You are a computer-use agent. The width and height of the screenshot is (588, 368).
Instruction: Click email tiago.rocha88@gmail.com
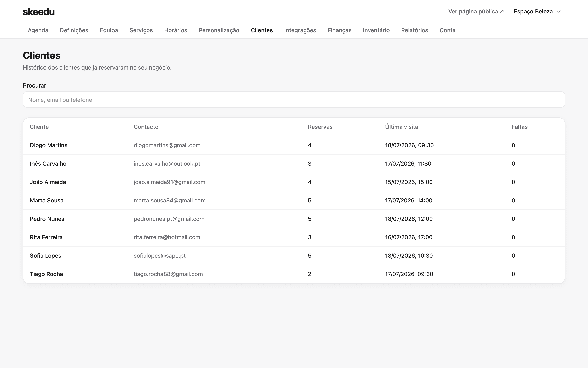pos(168,274)
